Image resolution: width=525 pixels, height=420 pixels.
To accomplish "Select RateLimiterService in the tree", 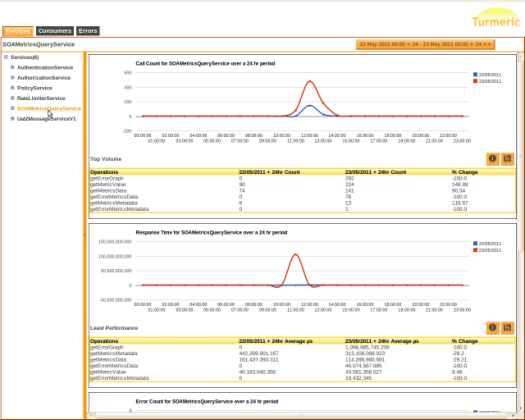I will click(x=41, y=98).
